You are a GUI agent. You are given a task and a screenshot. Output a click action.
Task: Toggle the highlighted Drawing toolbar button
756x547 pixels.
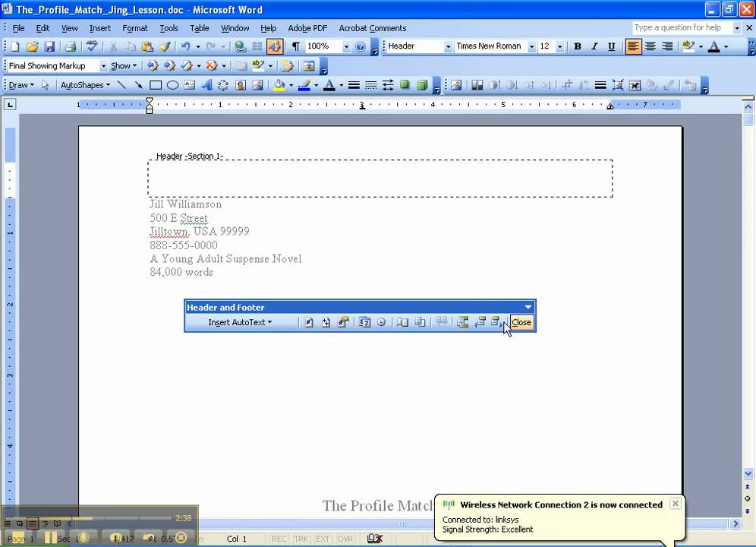(274, 46)
